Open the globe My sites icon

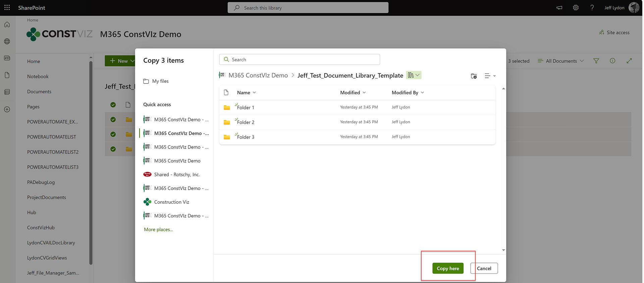pos(7,41)
